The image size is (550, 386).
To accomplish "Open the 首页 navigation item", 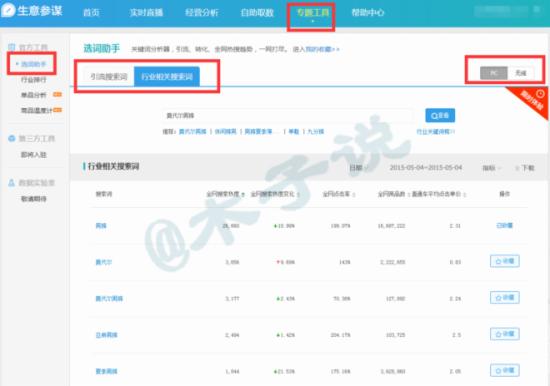I will pos(91,13).
